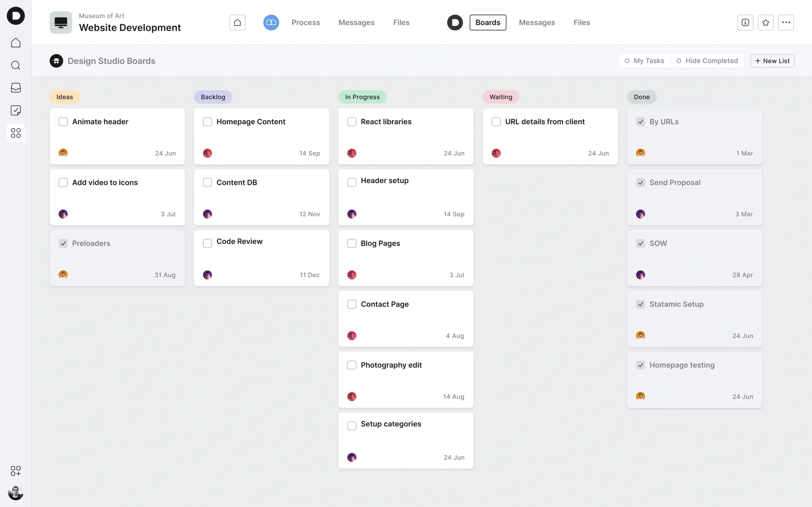Click the add apps grid-plus icon
Image resolution: width=812 pixels, height=507 pixels.
point(15,471)
